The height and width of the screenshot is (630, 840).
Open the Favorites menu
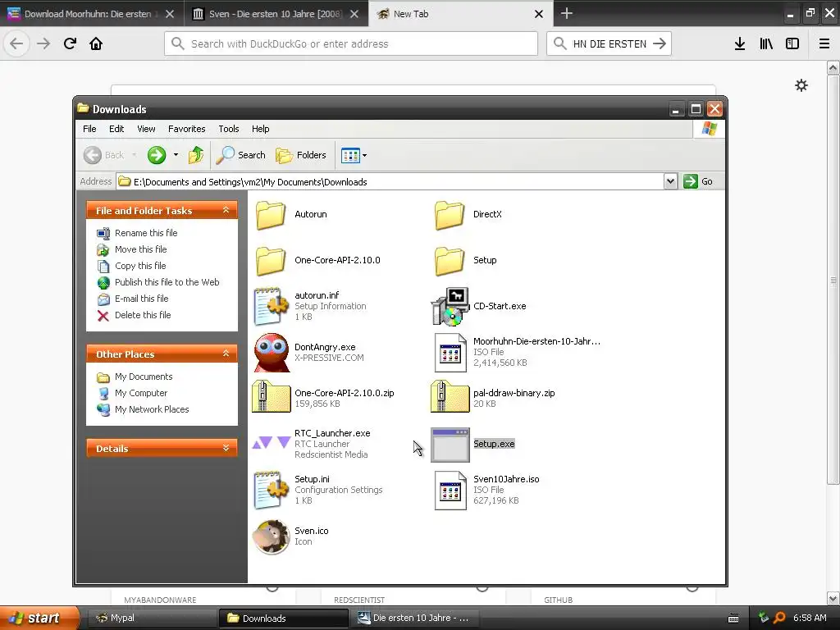(186, 129)
